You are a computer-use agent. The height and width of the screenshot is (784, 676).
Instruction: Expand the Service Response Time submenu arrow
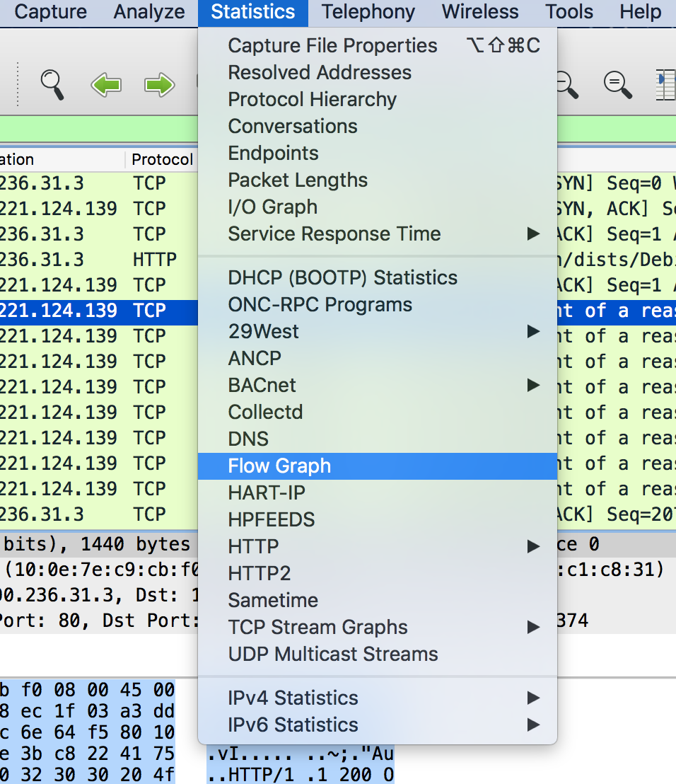click(534, 234)
